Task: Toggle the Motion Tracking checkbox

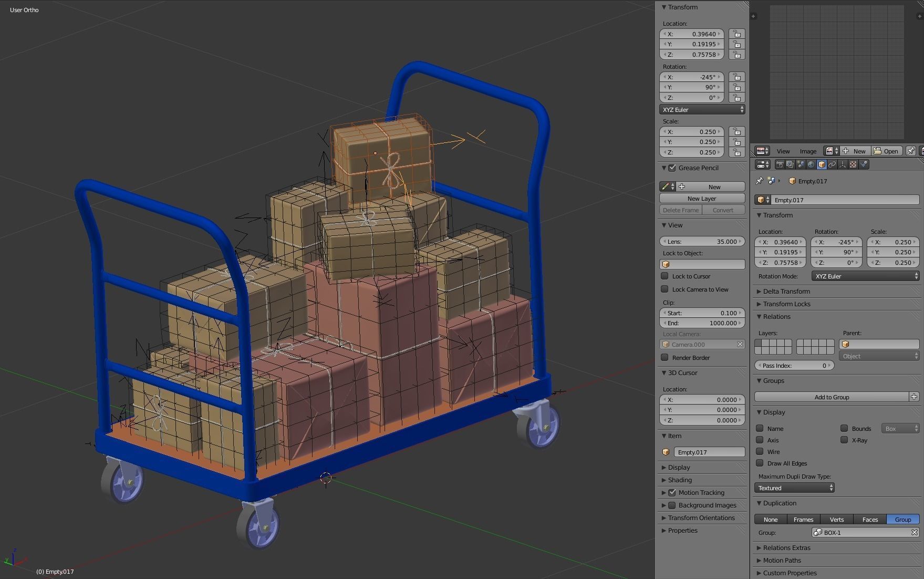Action: pyautogui.click(x=672, y=492)
